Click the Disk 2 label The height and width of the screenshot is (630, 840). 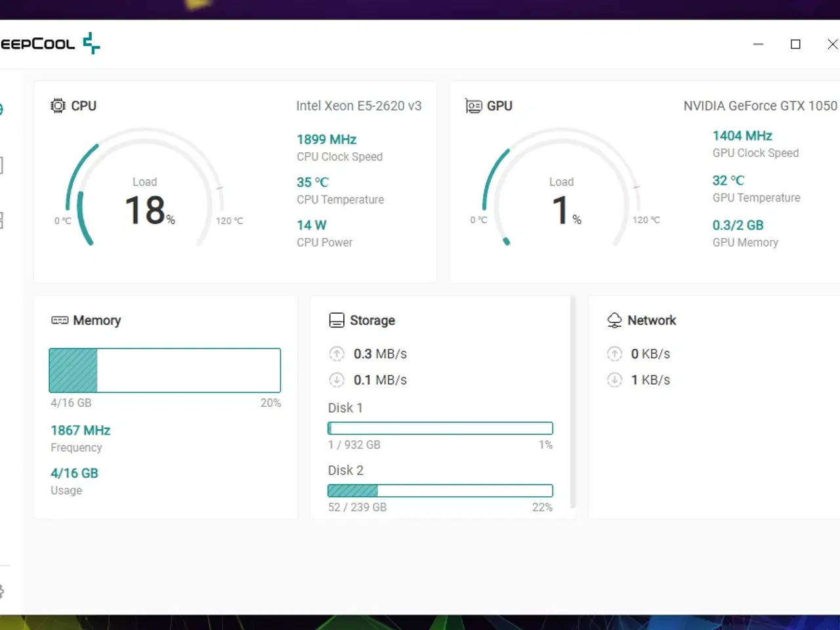coord(346,470)
